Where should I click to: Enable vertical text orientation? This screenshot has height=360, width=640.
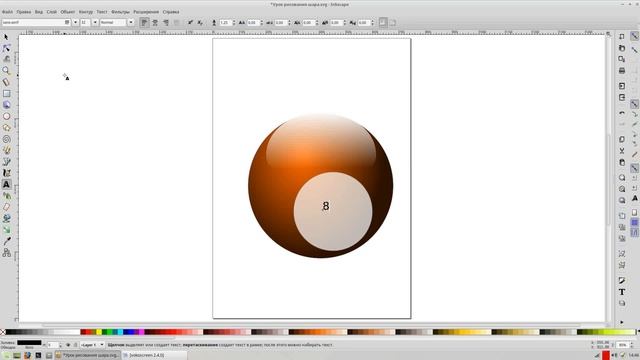tap(393, 22)
